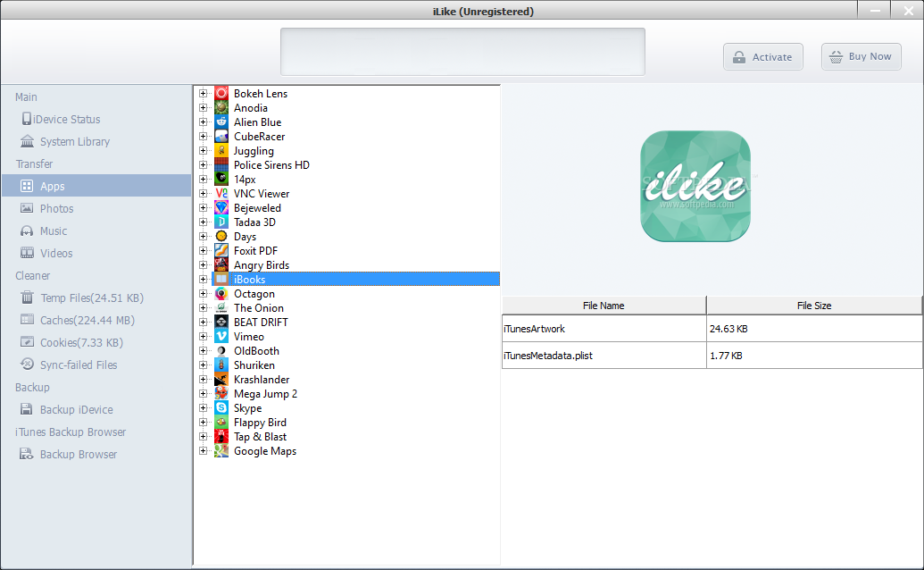This screenshot has width=924, height=570.
Task: Click the Octagon app icon
Action: (x=221, y=294)
